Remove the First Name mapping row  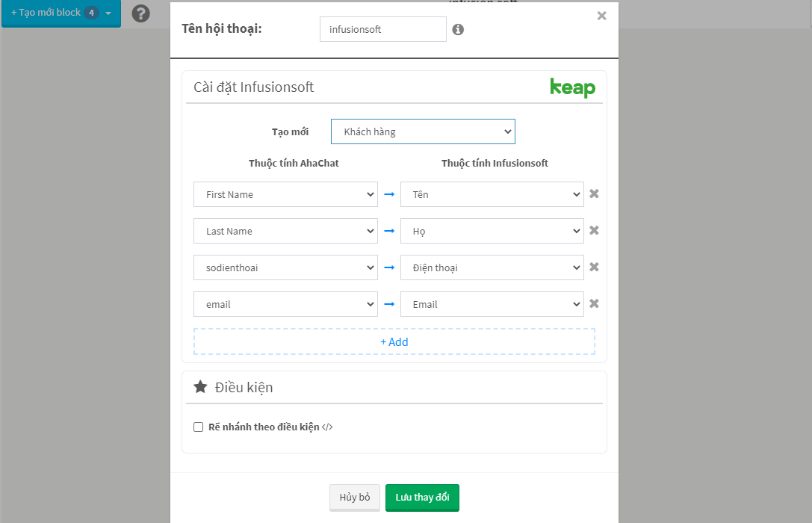pos(594,194)
